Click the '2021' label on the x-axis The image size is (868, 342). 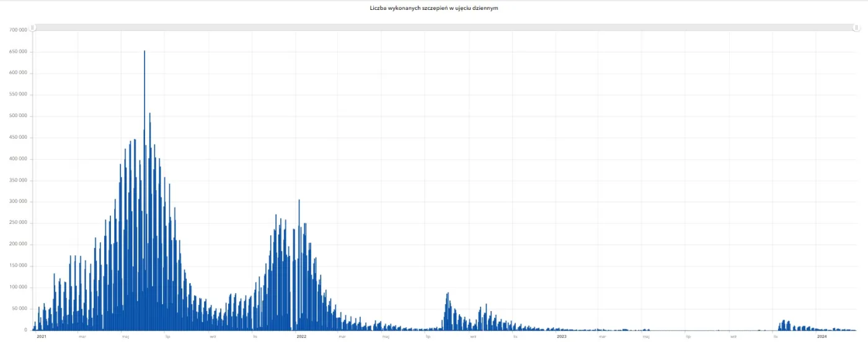point(42,336)
